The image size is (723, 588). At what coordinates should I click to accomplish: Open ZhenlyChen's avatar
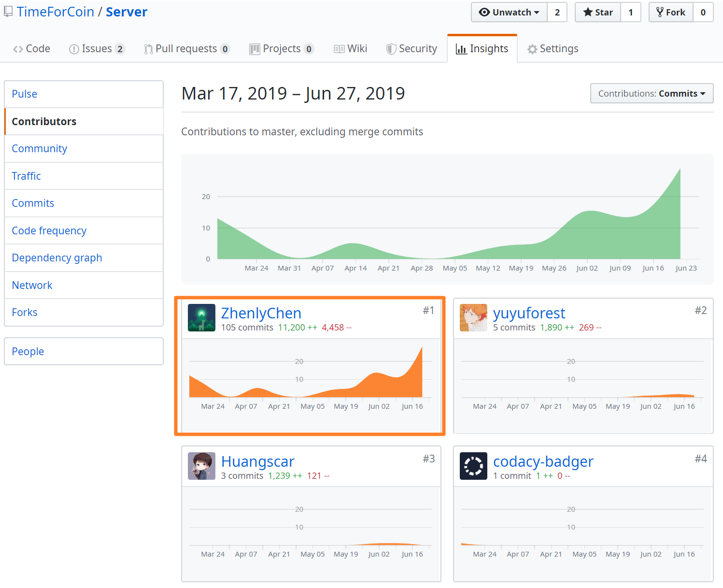click(201, 317)
